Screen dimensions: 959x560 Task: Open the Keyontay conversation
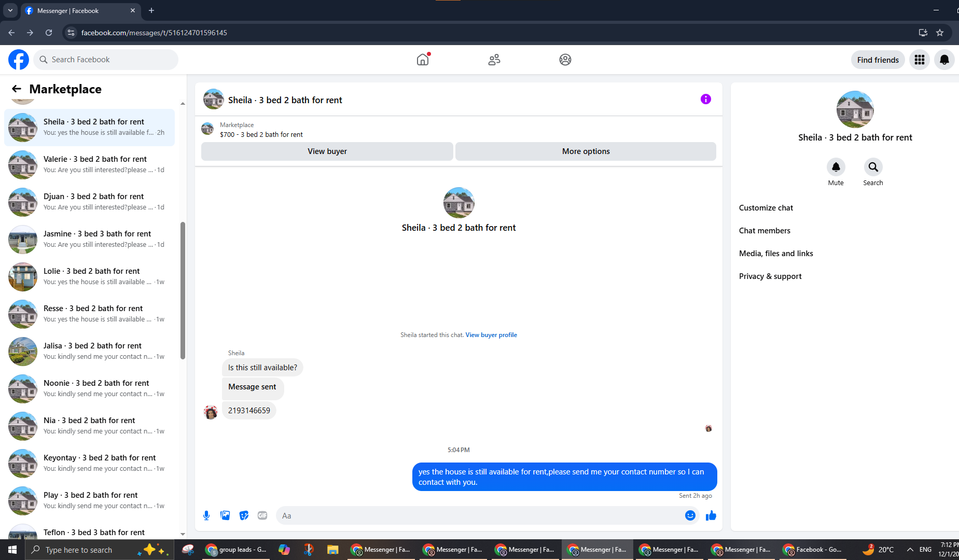(x=89, y=463)
